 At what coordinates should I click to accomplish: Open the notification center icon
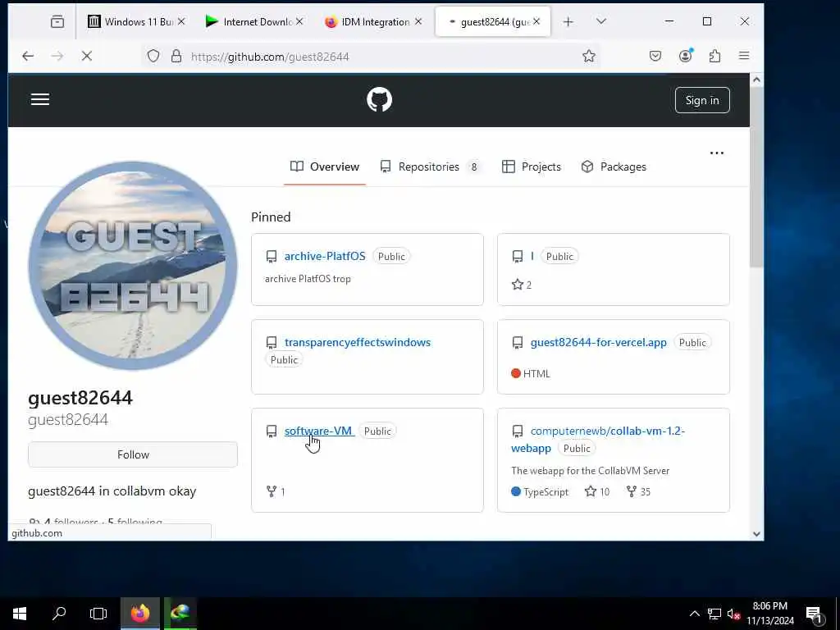[x=815, y=614]
